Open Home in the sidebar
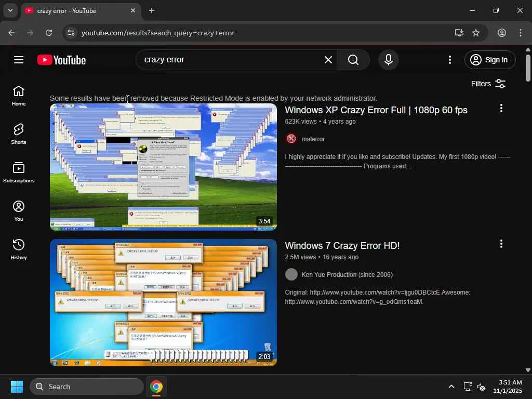The image size is (532, 399). coord(19,96)
